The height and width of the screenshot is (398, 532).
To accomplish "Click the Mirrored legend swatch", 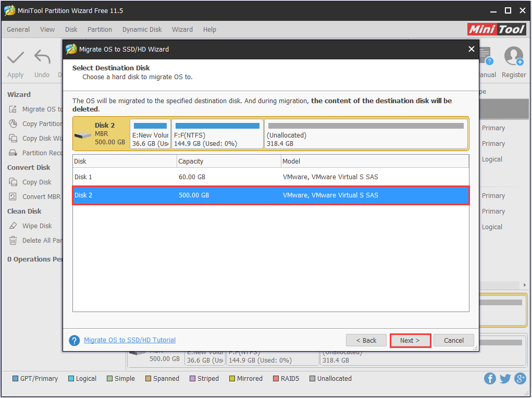I will point(232,379).
